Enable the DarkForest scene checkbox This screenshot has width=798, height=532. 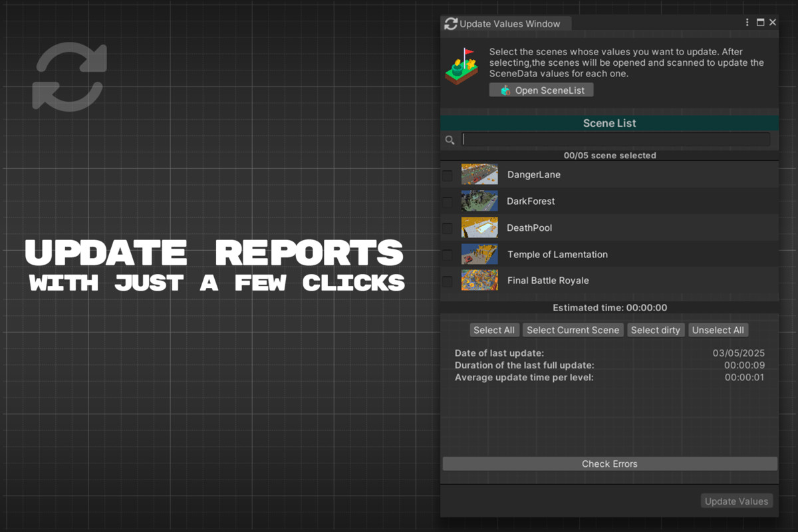448,201
